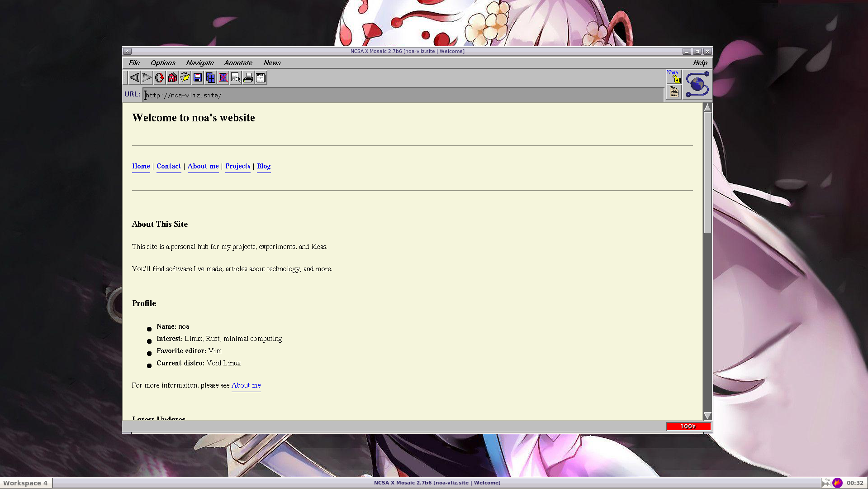Expand the Annotate menu

[x=238, y=63]
